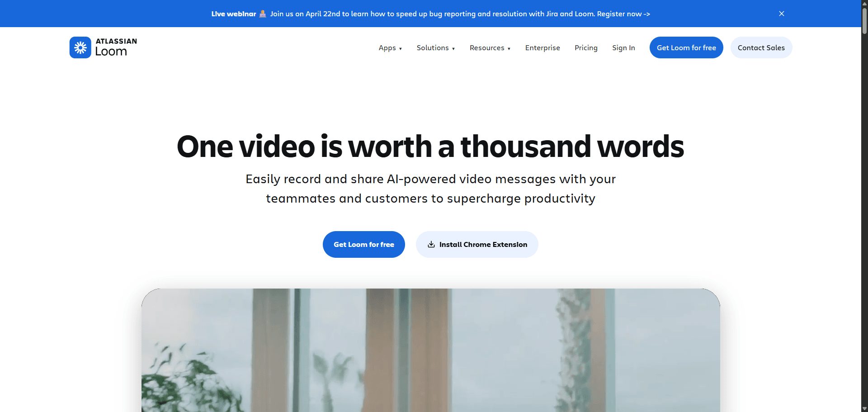Click the scrollbar down arrow
This screenshot has width=868, height=412.
pos(864,409)
